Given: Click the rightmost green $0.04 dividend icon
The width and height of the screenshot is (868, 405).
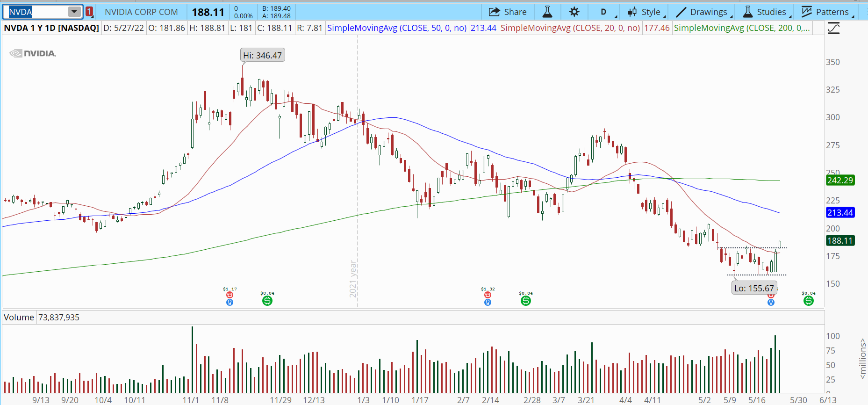Looking at the screenshot, I should pyautogui.click(x=808, y=301).
